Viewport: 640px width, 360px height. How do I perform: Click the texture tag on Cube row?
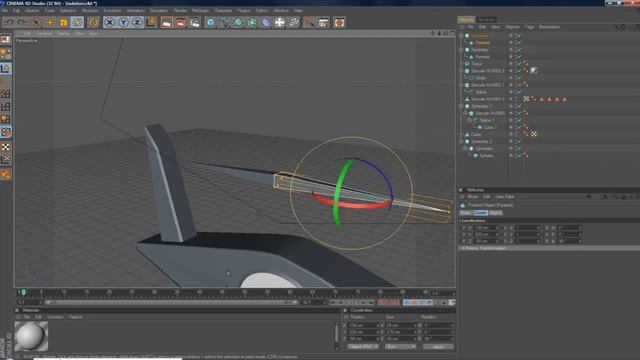pos(533,134)
